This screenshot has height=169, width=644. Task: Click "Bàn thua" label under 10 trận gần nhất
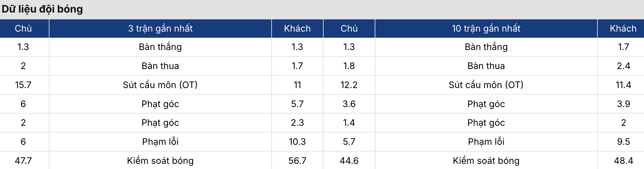486,66
